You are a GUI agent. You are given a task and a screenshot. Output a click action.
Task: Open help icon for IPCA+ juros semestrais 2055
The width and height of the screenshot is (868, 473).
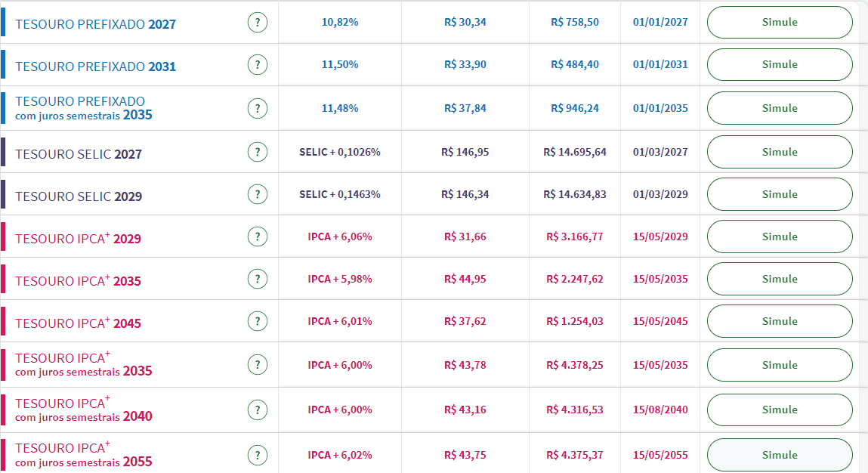258,456
